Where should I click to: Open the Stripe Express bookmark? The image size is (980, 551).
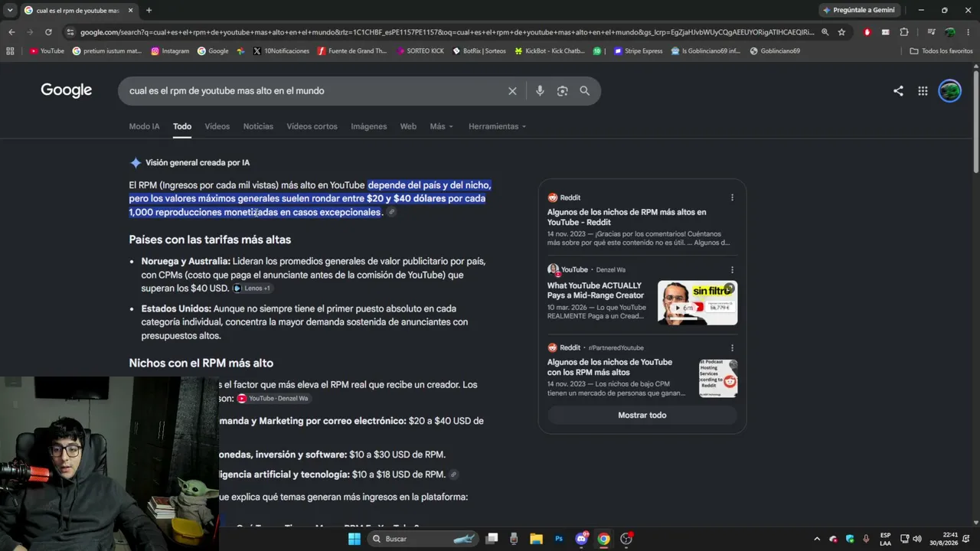click(638, 51)
